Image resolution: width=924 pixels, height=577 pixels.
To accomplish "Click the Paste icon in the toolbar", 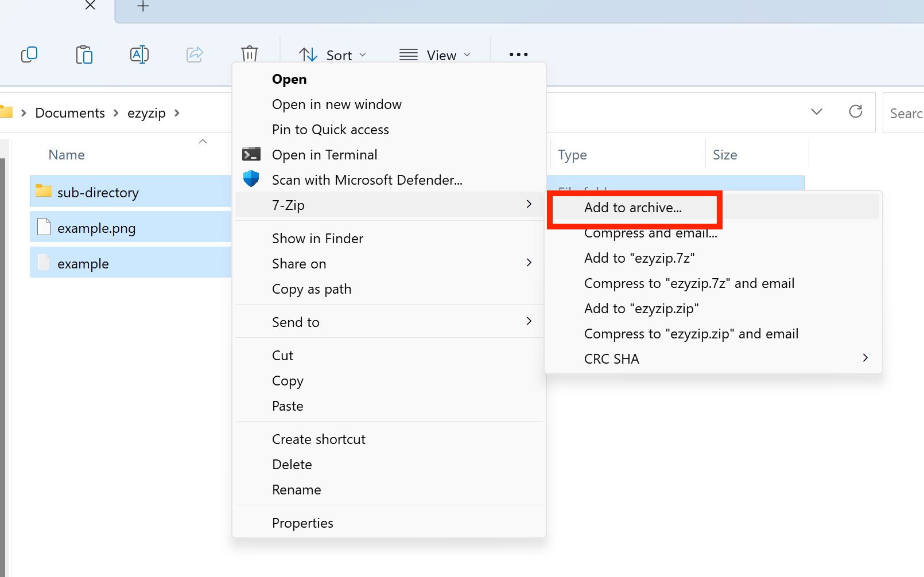I will coord(84,54).
